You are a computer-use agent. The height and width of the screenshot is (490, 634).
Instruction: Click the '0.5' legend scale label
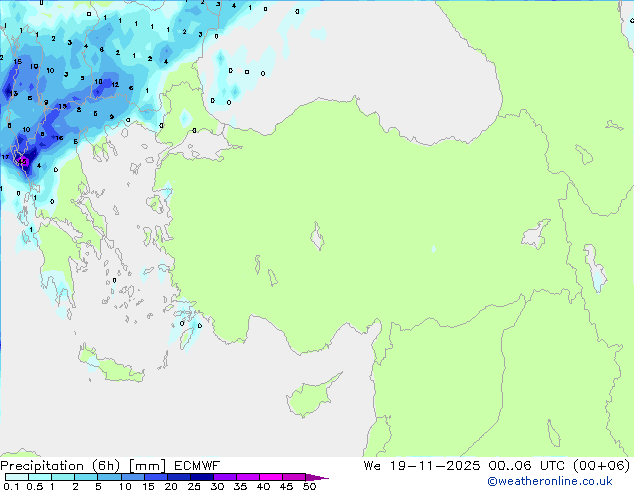tap(34, 486)
